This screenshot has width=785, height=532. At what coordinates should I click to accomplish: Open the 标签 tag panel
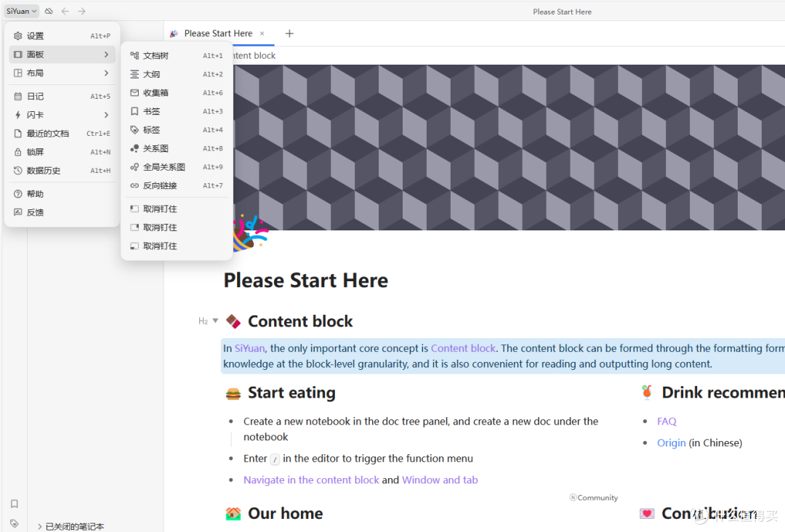[177, 129]
